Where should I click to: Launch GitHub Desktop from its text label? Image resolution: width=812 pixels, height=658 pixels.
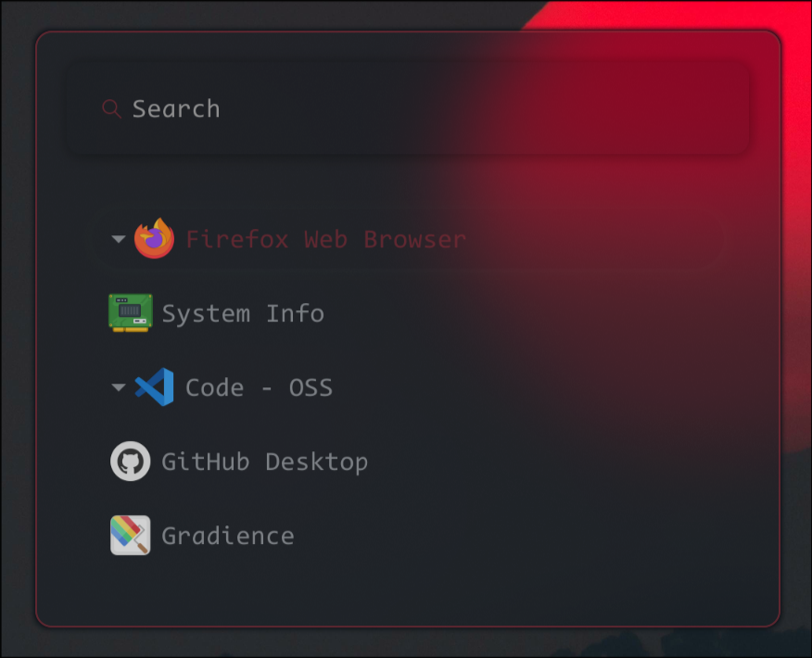coord(264,462)
